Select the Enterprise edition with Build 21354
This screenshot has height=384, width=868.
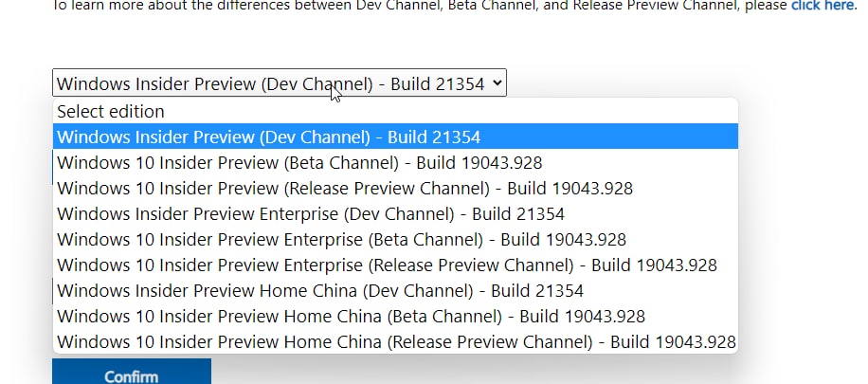pos(395,213)
